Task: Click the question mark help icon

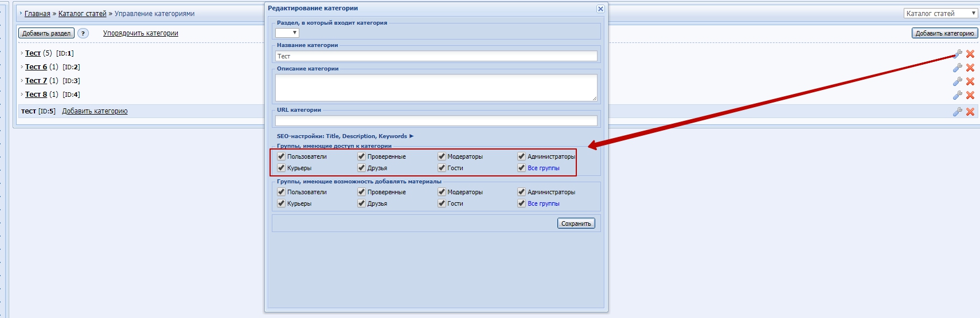Action: [83, 33]
